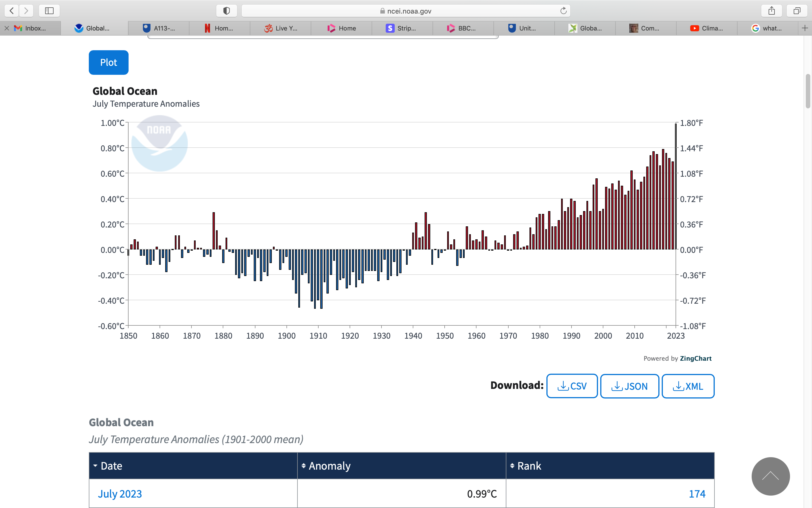The width and height of the screenshot is (812, 508).
Task: Click the tall 2023 bar in the chart
Action: click(676, 187)
